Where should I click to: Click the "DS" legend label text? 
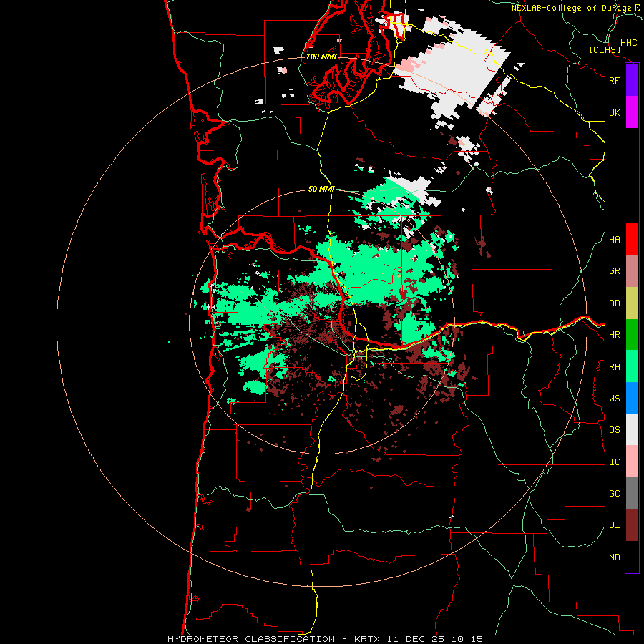[x=614, y=430]
